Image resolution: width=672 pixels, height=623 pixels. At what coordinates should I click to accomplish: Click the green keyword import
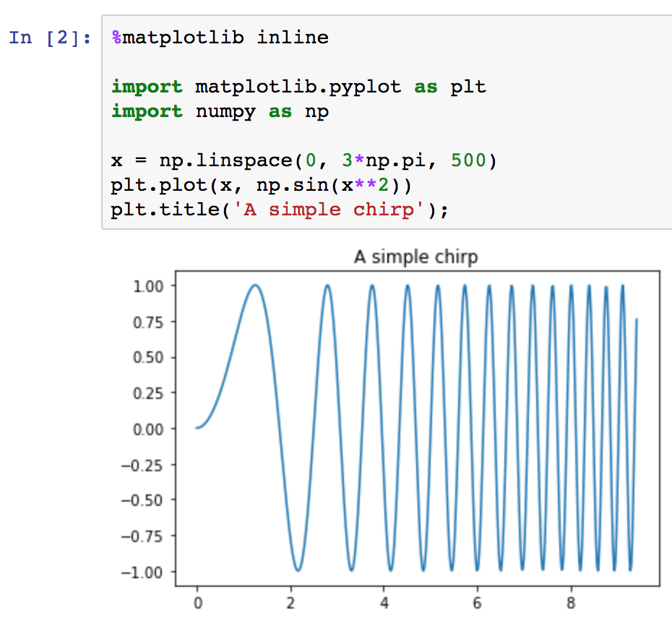(x=147, y=86)
